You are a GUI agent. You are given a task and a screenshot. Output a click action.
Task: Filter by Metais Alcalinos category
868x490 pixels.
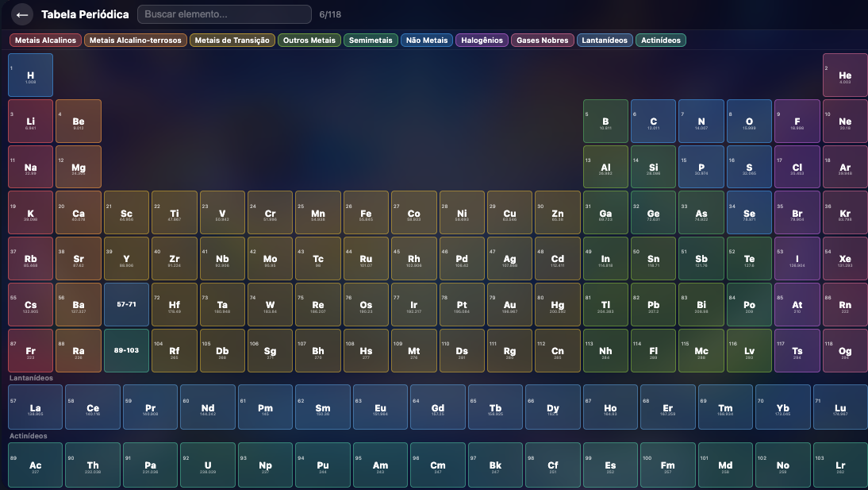(45, 41)
